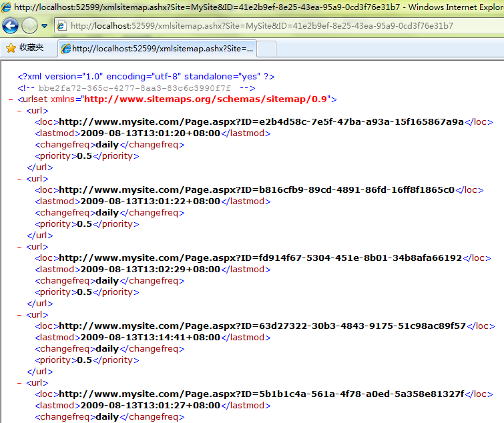Click the lastmod value 2009-08-13T13:14:41+08:00
504x423 pixels.
pyautogui.click(x=150, y=338)
